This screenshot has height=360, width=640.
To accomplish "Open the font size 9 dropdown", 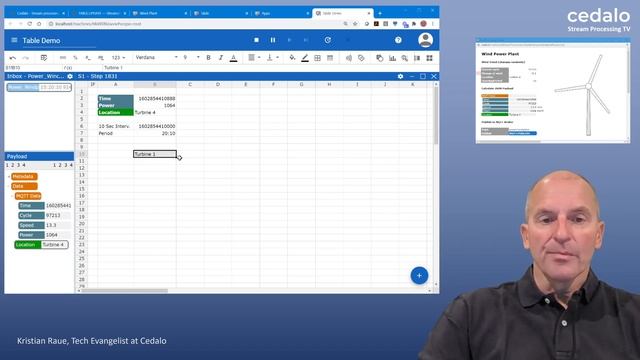I will [191, 58].
